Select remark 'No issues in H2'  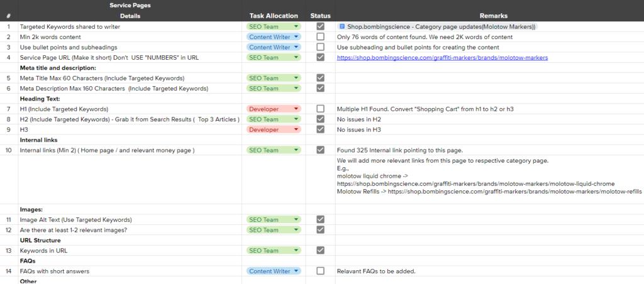pos(489,119)
